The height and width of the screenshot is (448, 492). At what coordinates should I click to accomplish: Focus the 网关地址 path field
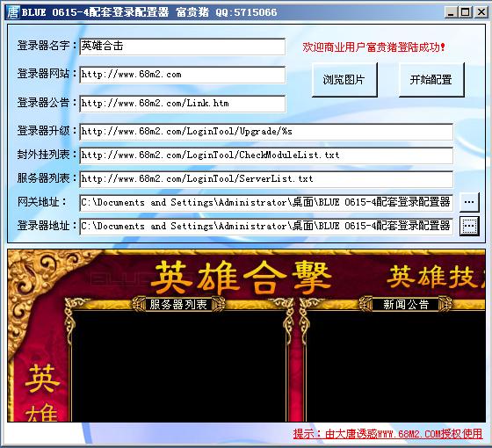pos(266,203)
